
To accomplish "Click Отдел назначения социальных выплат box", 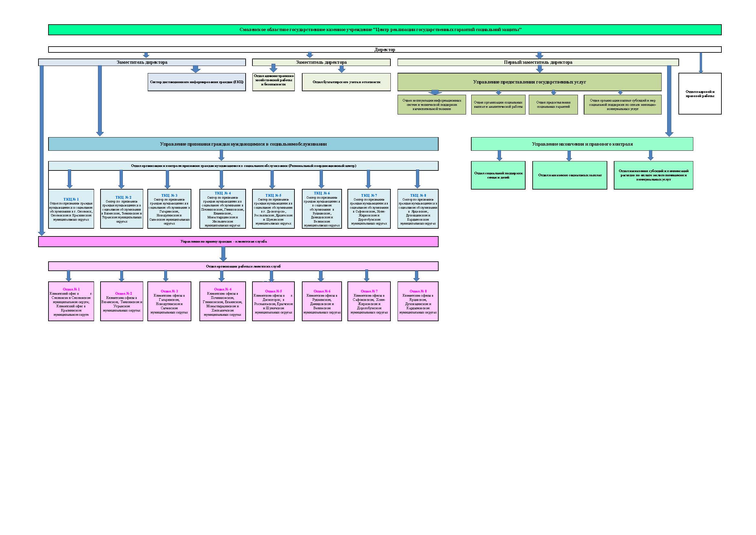I will [x=569, y=175].
